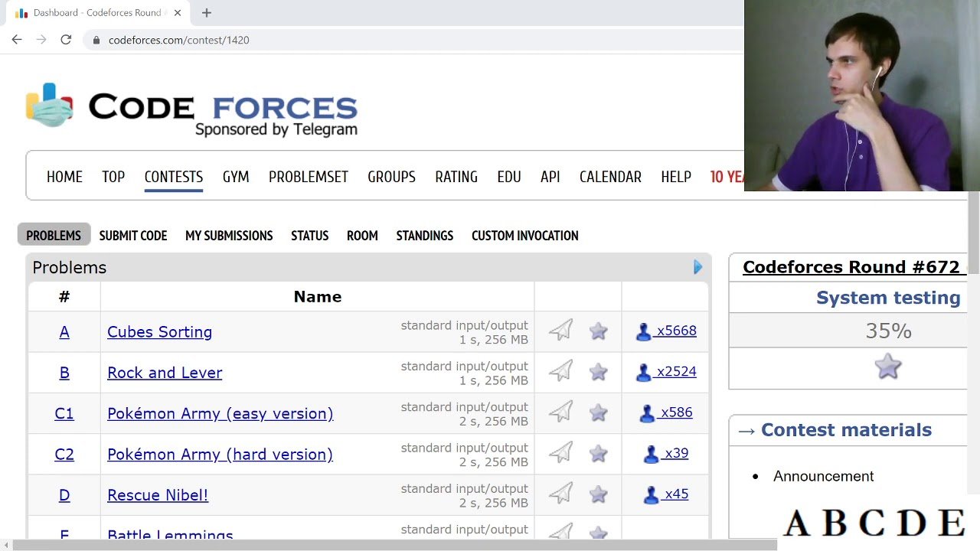Open a new browser tab
Image resolution: width=980 pixels, height=551 pixels.
coord(207,13)
